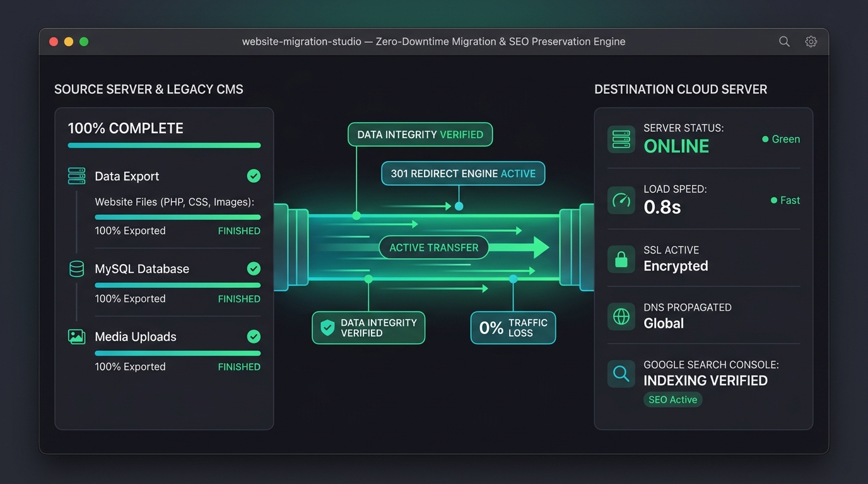Click shield icon in Data Integrity Verified badge
Image resolution: width=868 pixels, height=484 pixels.
click(x=327, y=328)
